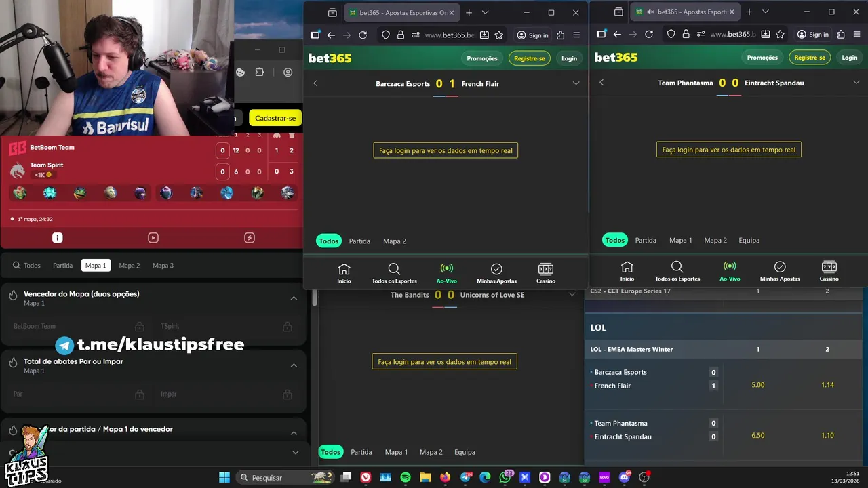Click the vertical scrollbar beside The Bandits match
868x488 pixels.
pos(315,300)
